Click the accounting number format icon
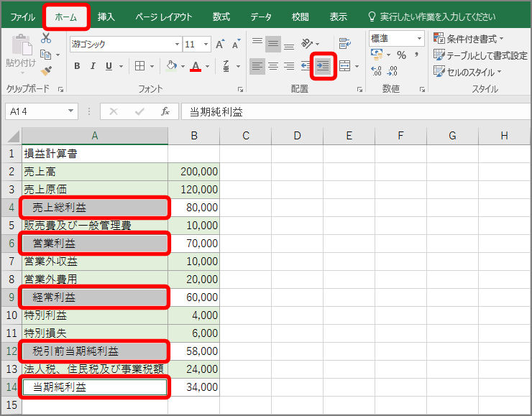The width and height of the screenshot is (532, 416). click(377, 55)
